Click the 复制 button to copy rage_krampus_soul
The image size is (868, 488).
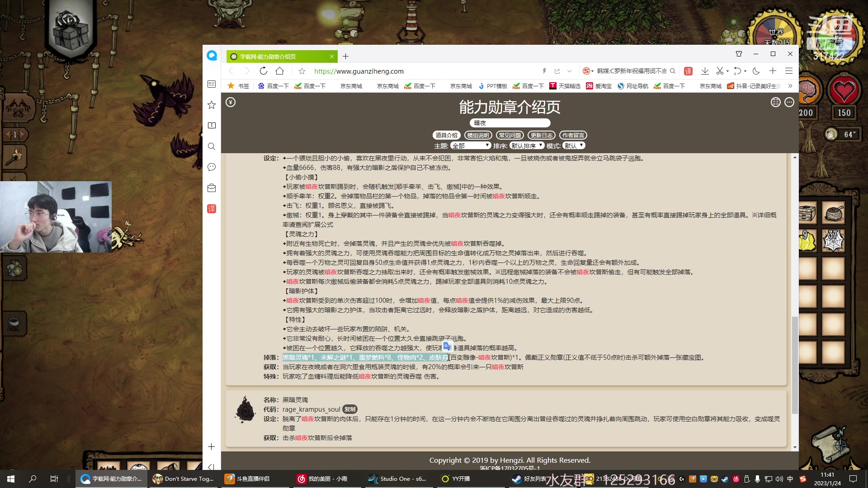350,409
